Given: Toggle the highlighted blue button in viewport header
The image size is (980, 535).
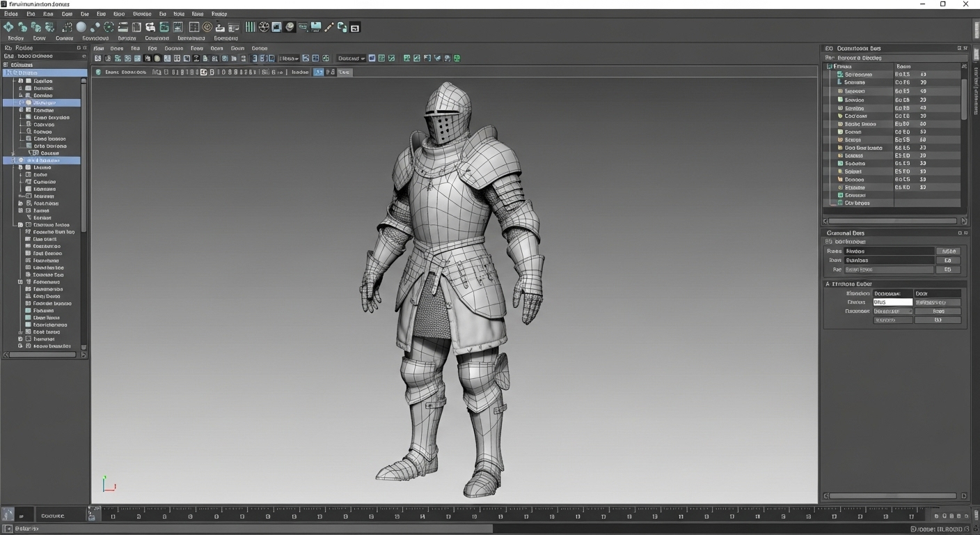Looking at the screenshot, I should 318,72.
